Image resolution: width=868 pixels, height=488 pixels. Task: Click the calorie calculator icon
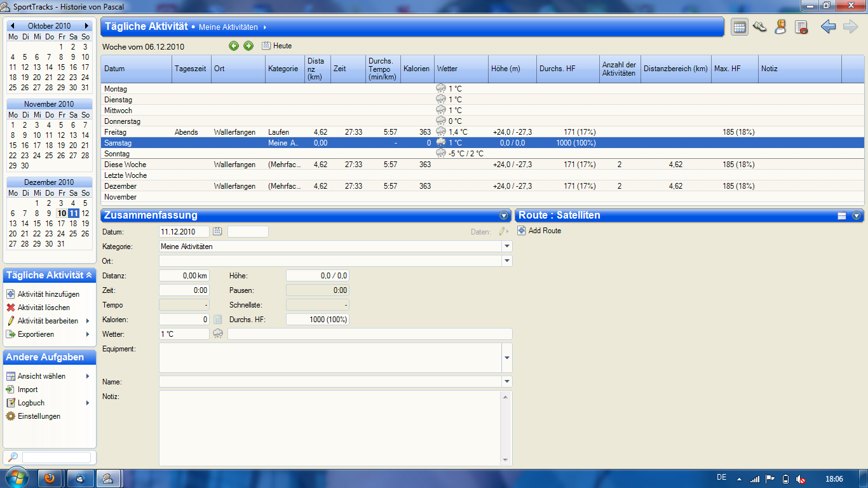tap(217, 319)
